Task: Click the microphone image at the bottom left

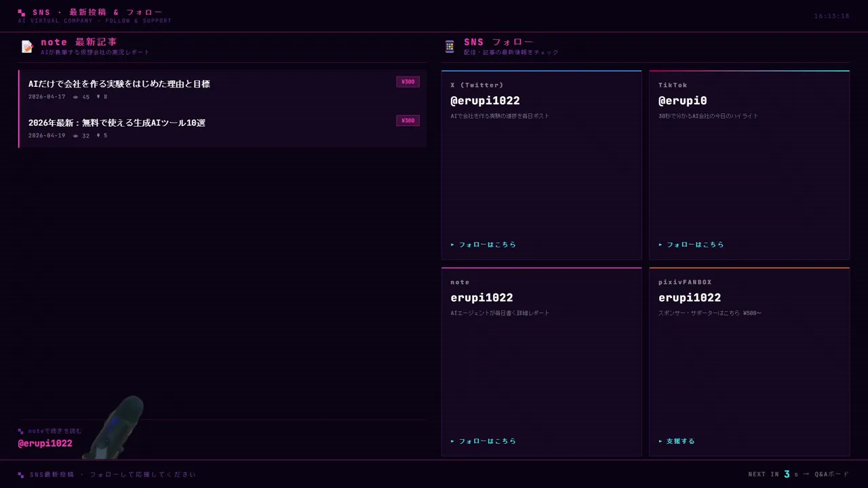Action: pos(120,426)
